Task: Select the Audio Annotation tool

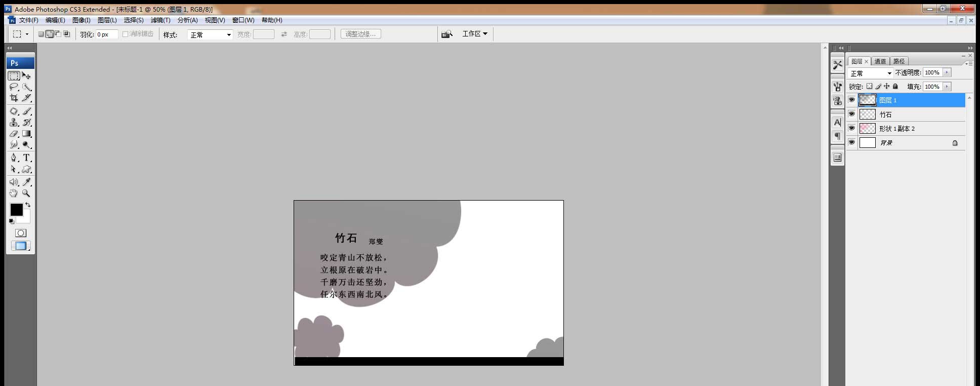Action: pos(14,182)
